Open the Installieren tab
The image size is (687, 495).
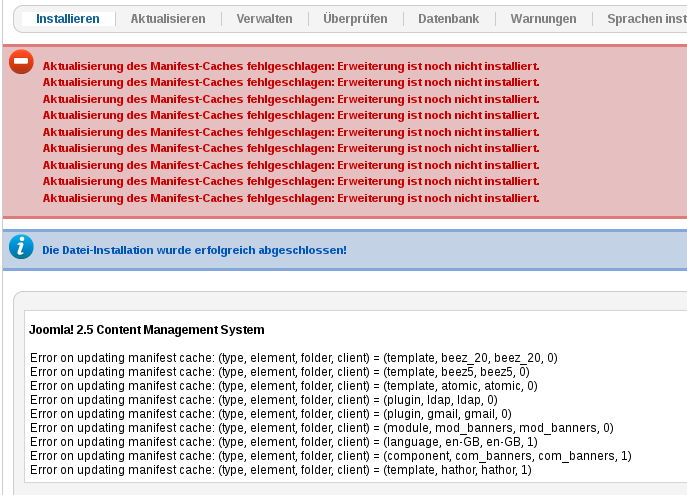[x=67, y=19]
